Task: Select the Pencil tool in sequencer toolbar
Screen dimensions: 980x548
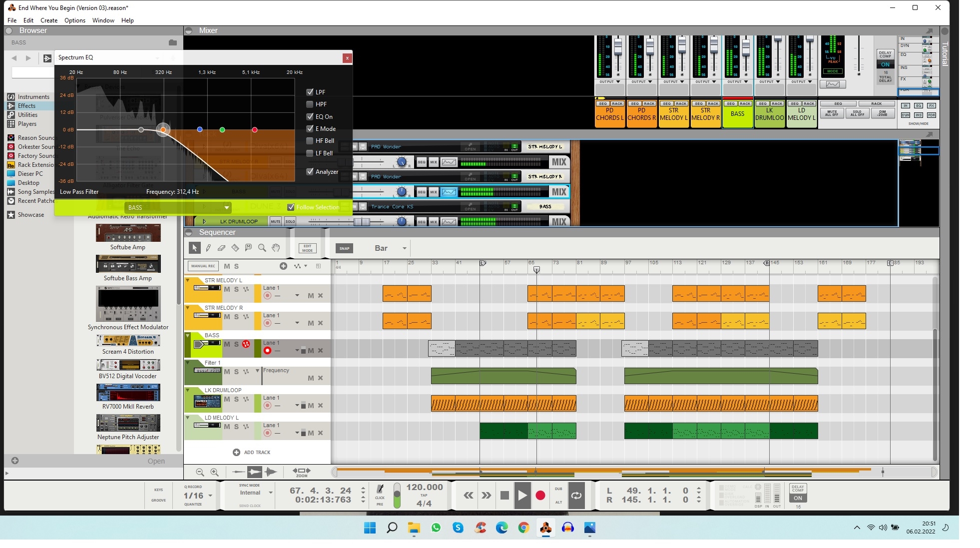Action: (x=208, y=248)
